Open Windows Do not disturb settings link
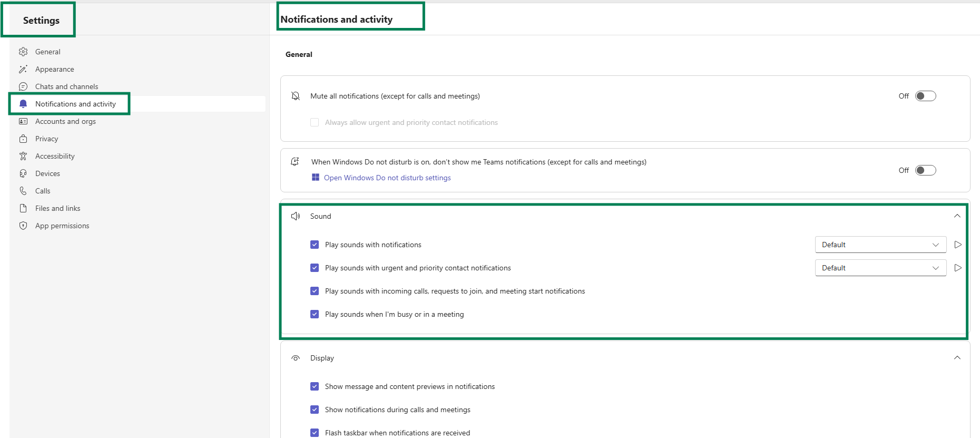The image size is (980, 438). pos(387,178)
